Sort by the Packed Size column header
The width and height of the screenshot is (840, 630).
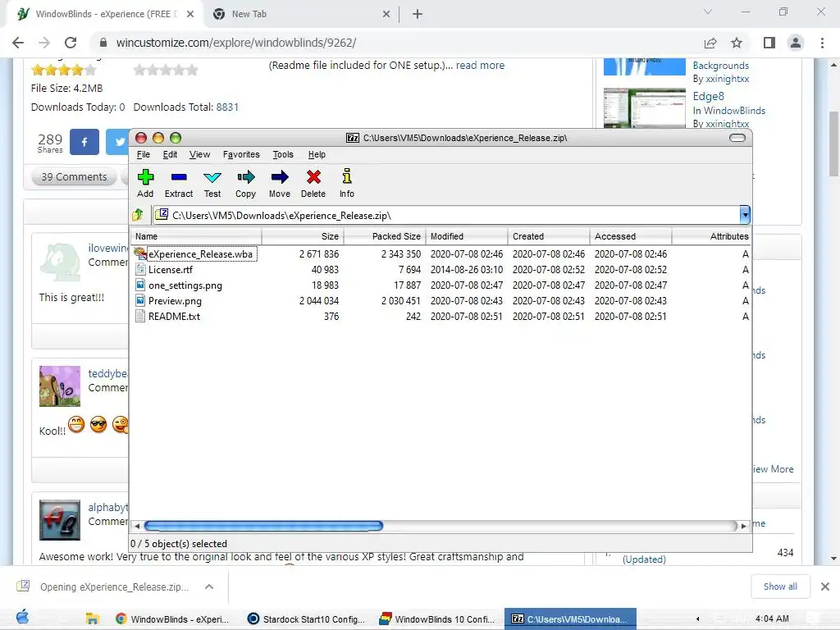click(x=385, y=236)
